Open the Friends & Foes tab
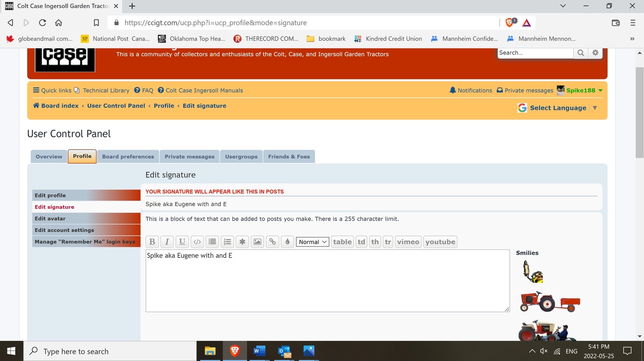 tap(289, 156)
